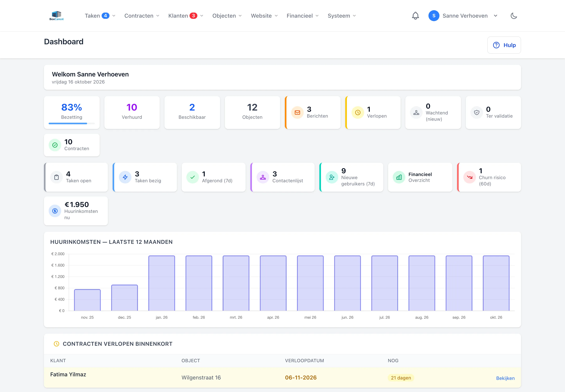Viewport: 565px width, 392px height.
Task: Expand the Objecten menu
Action: coord(227,16)
